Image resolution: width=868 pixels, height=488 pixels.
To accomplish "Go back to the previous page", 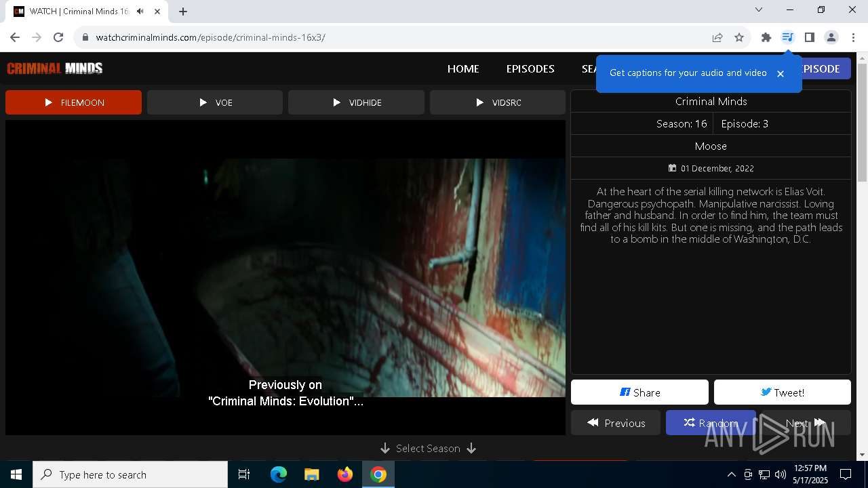I will [x=15, y=37].
